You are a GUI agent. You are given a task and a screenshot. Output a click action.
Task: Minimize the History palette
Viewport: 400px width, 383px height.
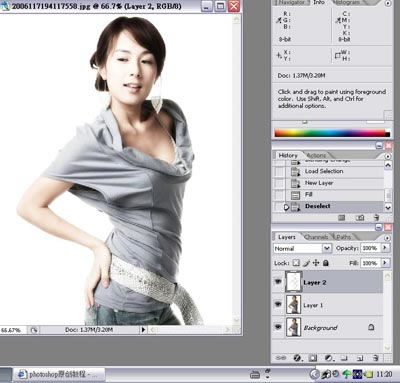(379, 146)
